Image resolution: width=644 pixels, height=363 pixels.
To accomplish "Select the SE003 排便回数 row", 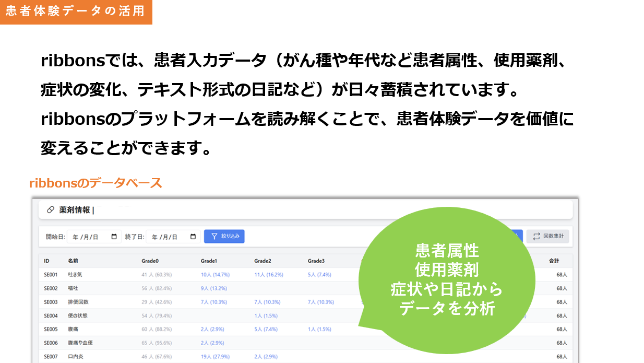I will click(x=78, y=302).
